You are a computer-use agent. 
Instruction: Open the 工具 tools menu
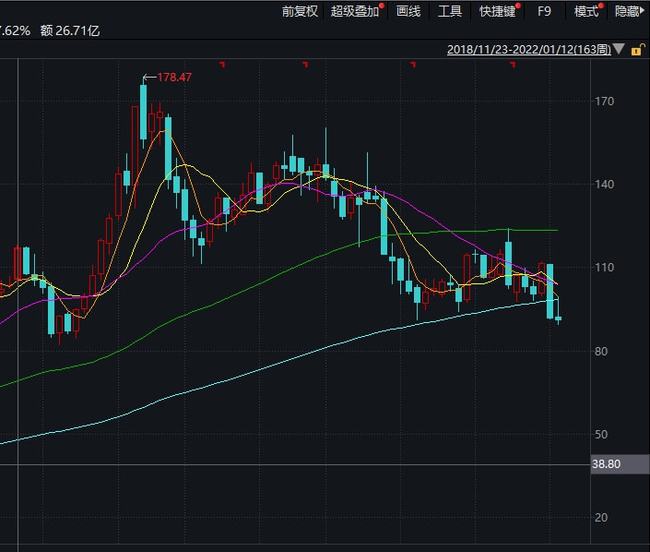(450, 11)
